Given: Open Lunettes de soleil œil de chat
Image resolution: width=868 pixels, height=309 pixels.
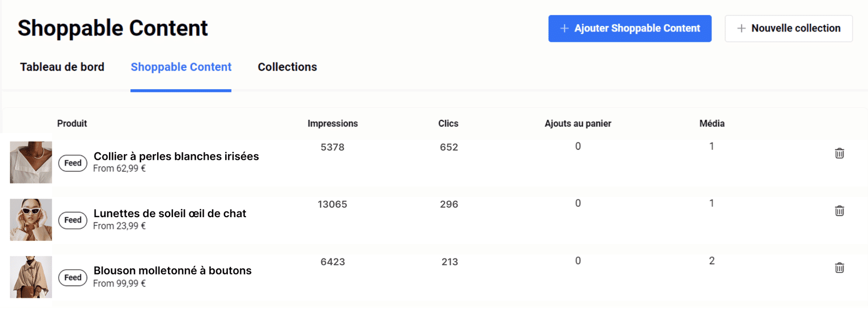Looking at the screenshot, I should pos(169,214).
